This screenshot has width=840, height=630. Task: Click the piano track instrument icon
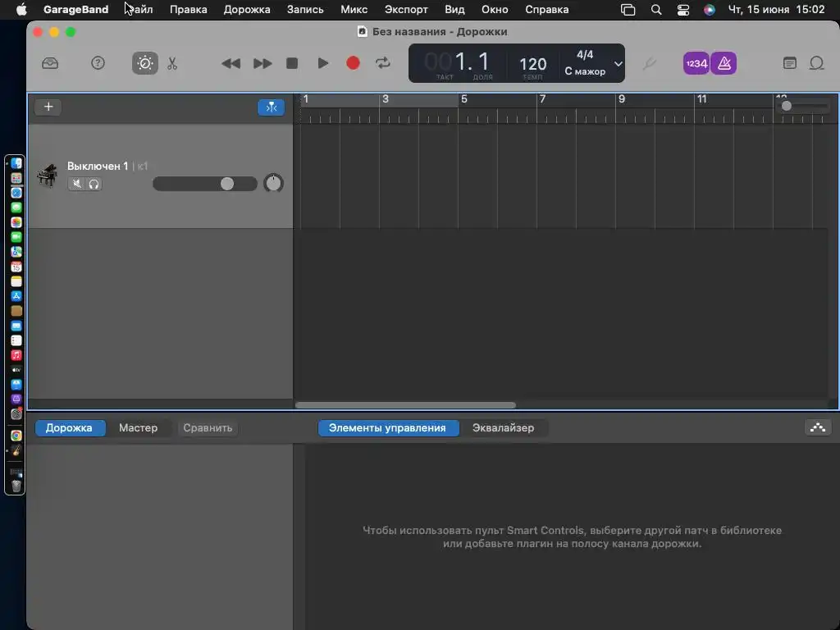pos(47,176)
